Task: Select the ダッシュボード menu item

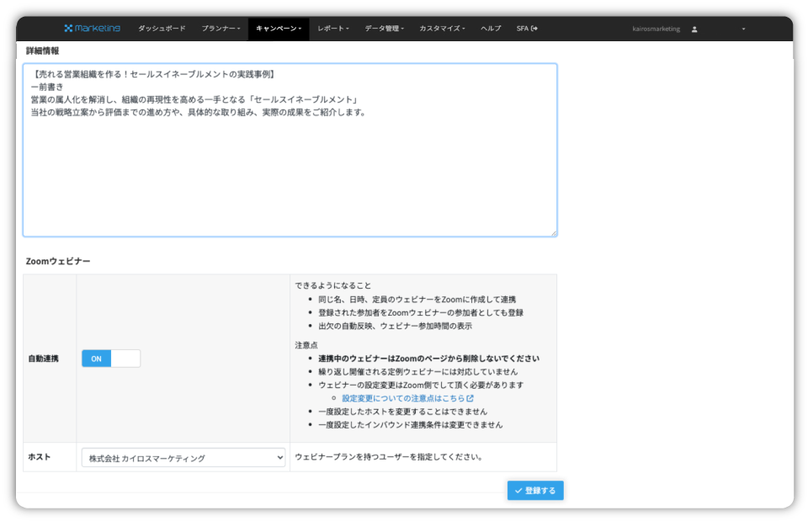Action: point(161,28)
